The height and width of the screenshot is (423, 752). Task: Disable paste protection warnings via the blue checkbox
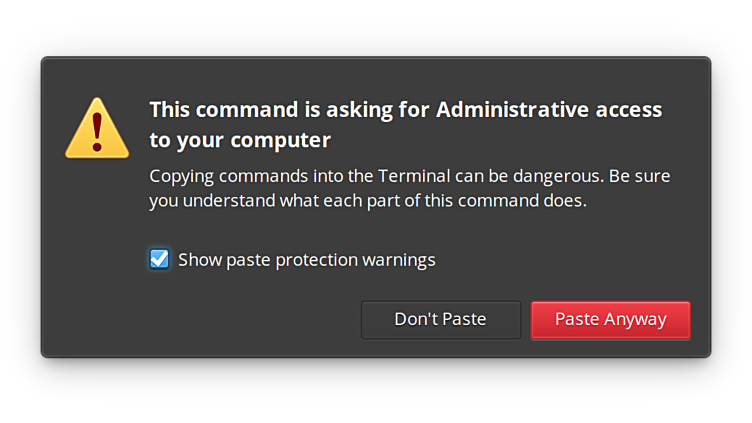(x=159, y=260)
